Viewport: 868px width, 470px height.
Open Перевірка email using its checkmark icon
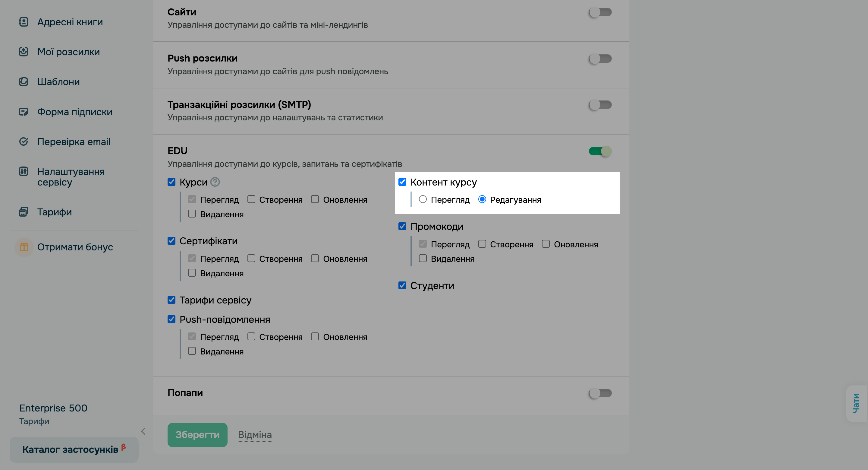tap(24, 141)
